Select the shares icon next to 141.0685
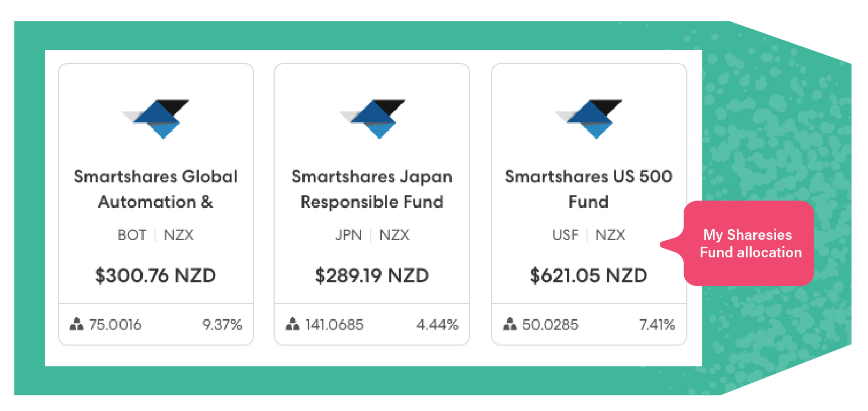 point(293,324)
